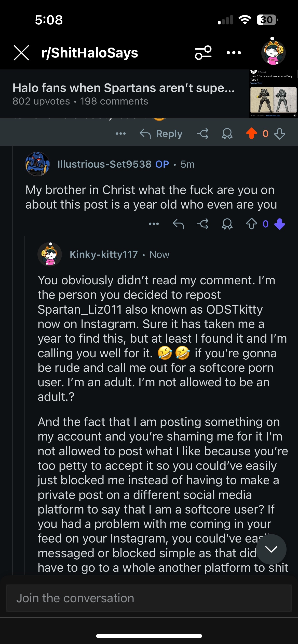Upvote Illustrious-Set9538's comment
This screenshot has width=298, height=644.
(251, 224)
